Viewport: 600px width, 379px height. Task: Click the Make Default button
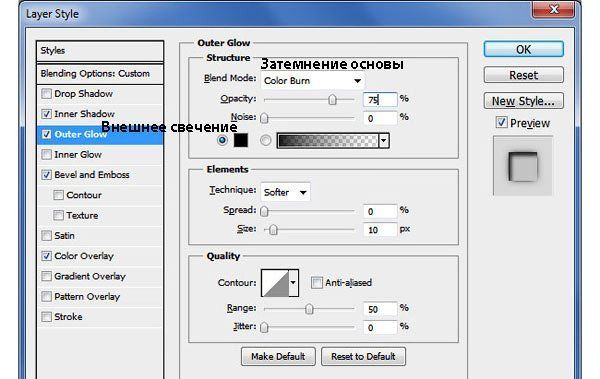[x=278, y=356]
